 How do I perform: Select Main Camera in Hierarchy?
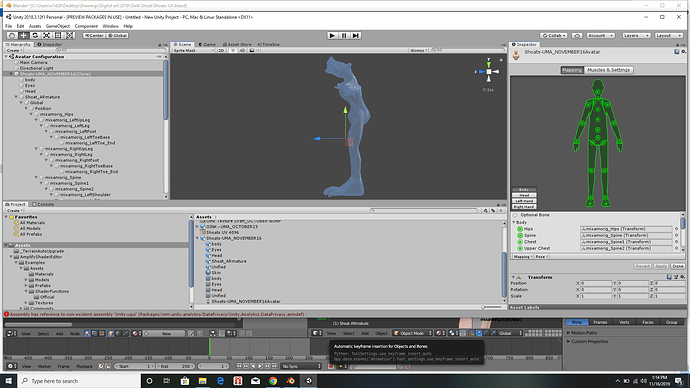tap(33, 62)
